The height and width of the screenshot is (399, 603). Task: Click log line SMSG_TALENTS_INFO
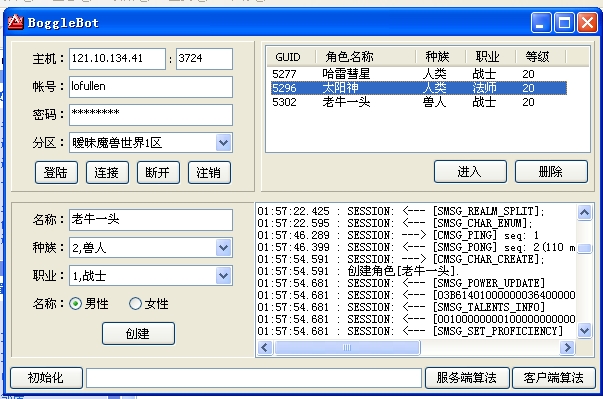(x=401, y=307)
